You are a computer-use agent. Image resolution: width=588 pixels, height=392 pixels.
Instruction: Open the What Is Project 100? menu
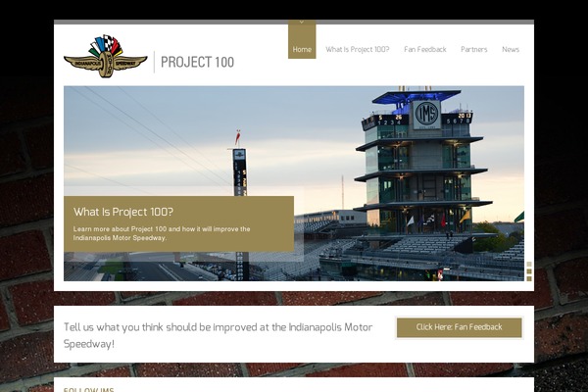(357, 50)
